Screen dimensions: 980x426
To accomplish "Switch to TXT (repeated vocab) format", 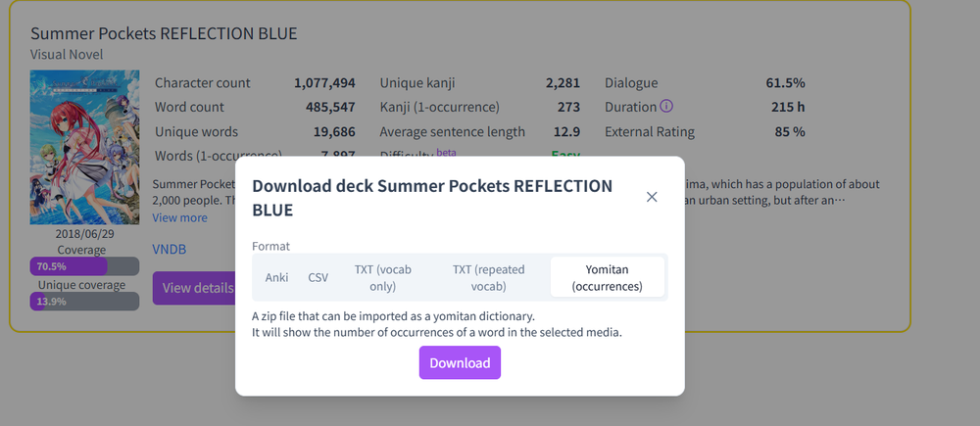I will 488,277.
